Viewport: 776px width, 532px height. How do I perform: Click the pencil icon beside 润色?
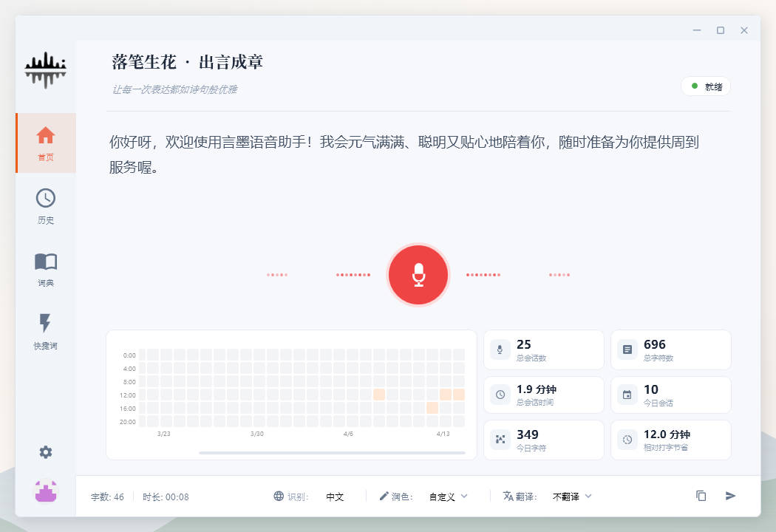point(384,496)
